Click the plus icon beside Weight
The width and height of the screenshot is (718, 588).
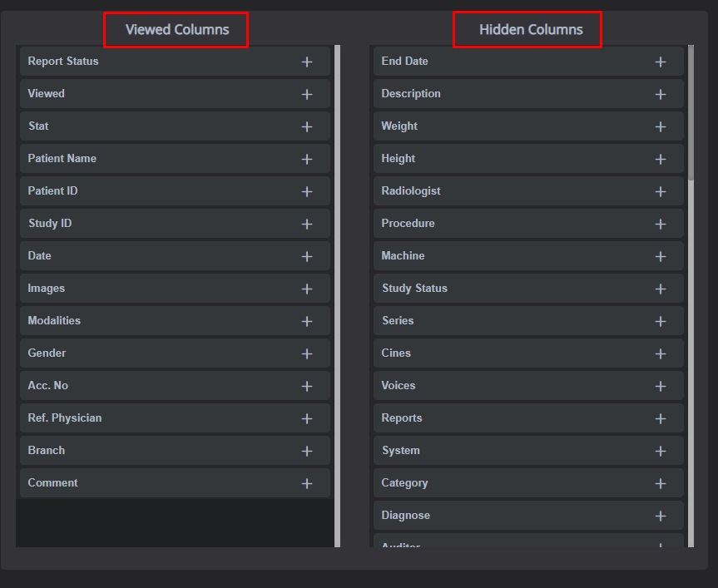(x=661, y=126)
